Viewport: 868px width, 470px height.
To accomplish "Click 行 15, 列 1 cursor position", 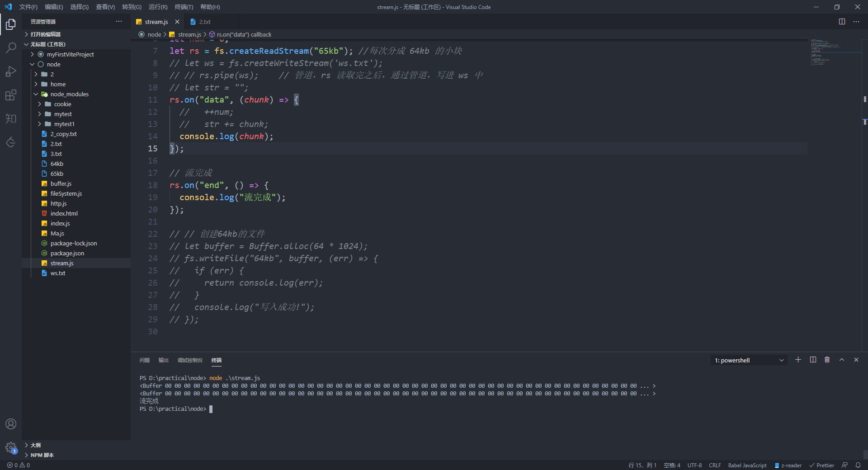I will (x=642, y=465).
